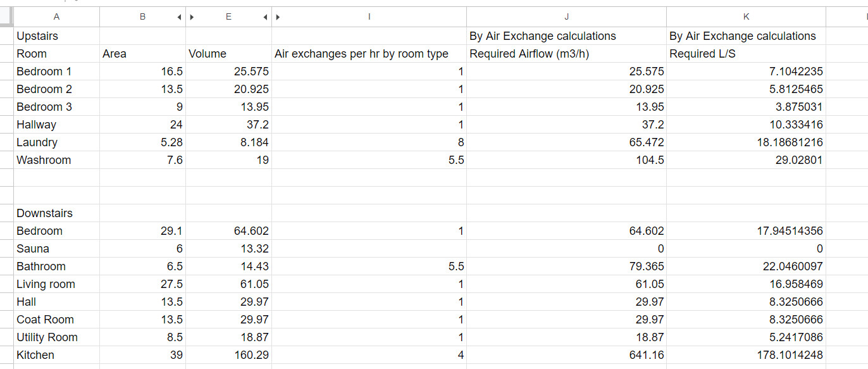Select column J header

[x=566, y=17]
